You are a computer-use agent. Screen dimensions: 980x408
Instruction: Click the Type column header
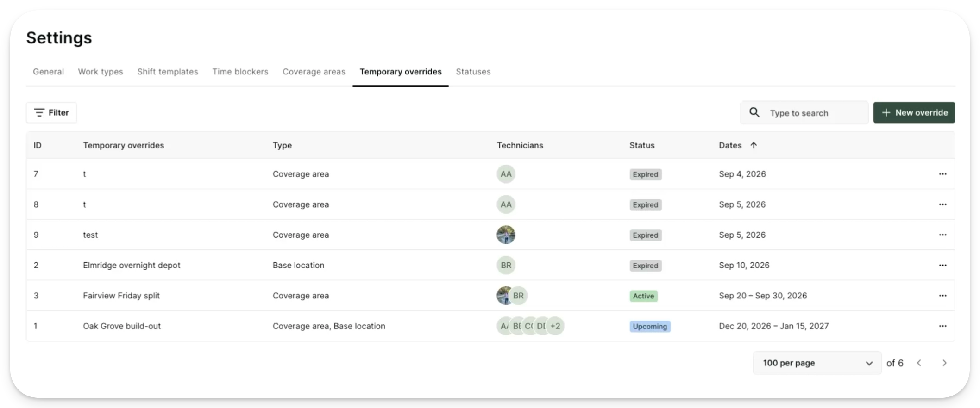coord(282,145)
